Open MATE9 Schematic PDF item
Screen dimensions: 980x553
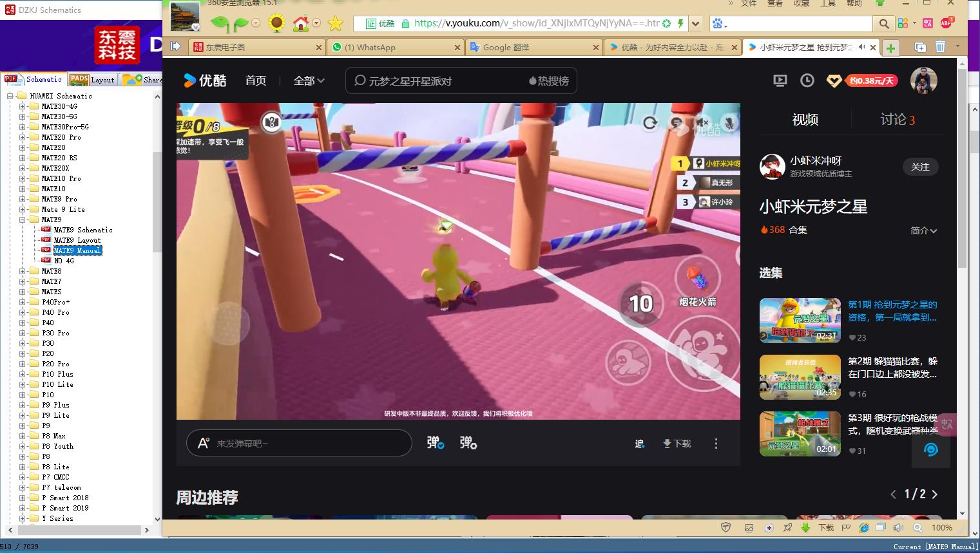click(x=82, y=230)
